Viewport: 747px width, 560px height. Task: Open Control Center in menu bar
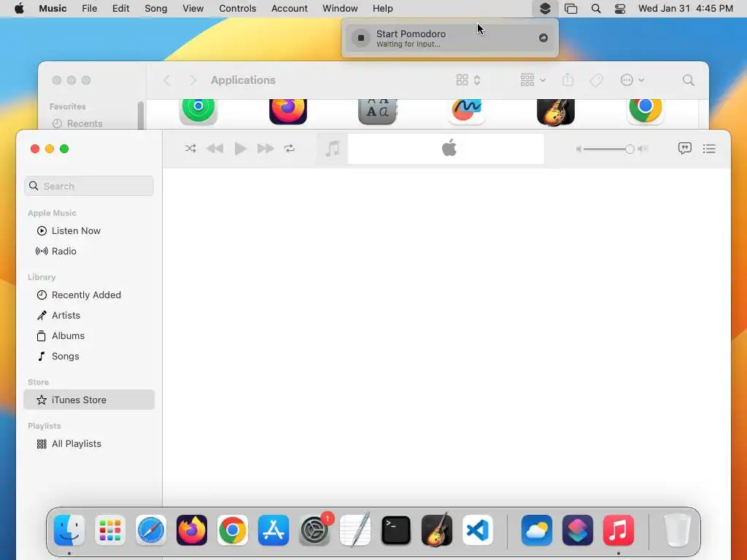tap(620, 9)
